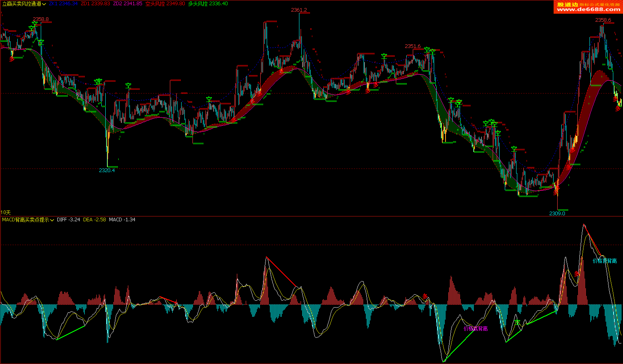The image size is (623, 364).
Task: Open the MACD背离买卖点提示 dropdown chevron
Action: [52, 220]
